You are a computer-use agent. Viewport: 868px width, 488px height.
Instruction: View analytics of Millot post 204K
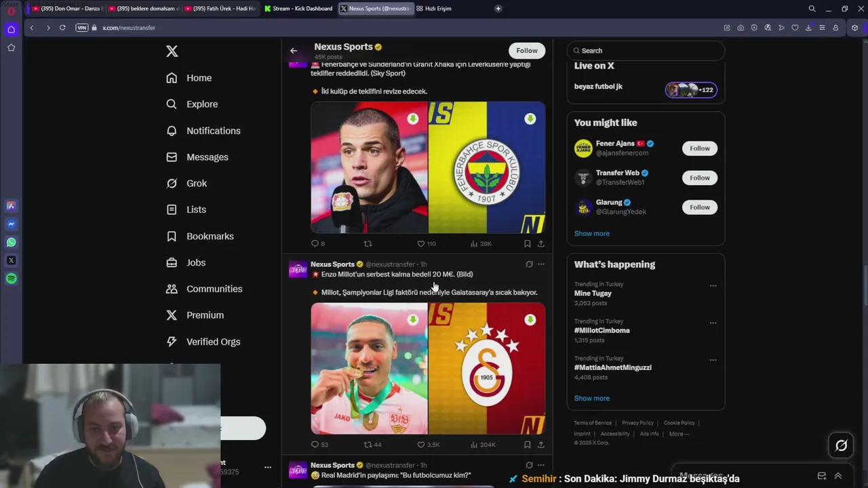(483, 445)
